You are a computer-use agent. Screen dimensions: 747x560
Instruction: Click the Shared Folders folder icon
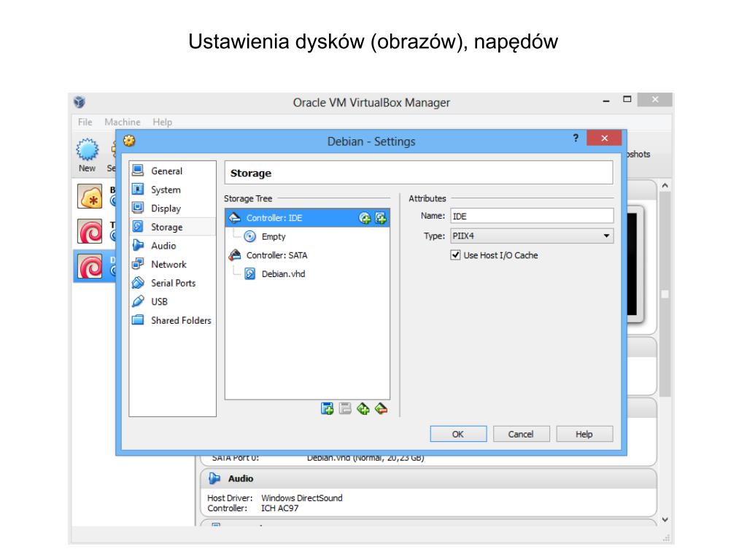pyautogui.click(x=138, y=319)
